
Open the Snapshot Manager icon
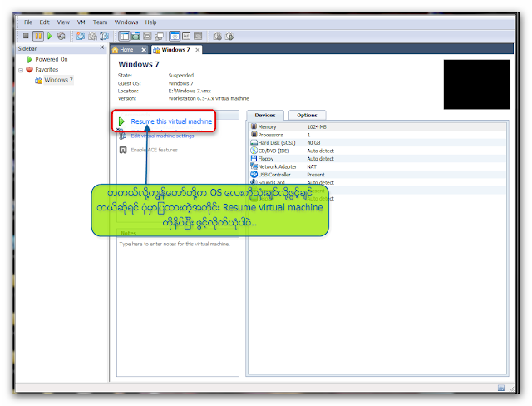[104, 36]
